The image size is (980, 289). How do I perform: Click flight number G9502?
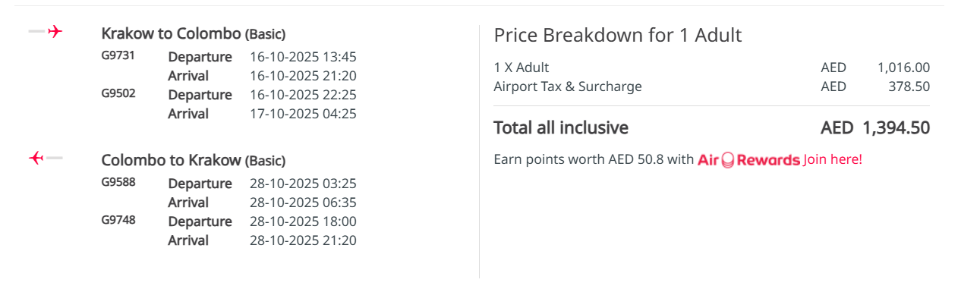tap(118, 94)
